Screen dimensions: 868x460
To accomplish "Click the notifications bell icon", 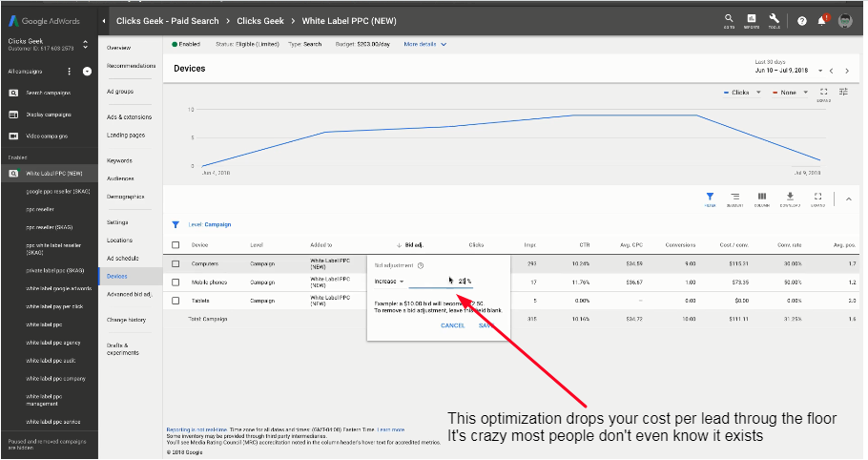I will pos(822,20).
